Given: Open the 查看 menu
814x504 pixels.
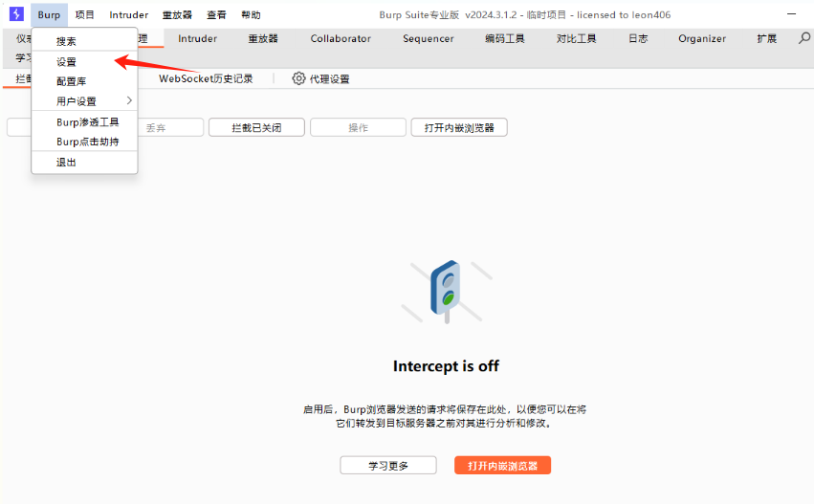Looking at the screenshot, I should (216, 14).
